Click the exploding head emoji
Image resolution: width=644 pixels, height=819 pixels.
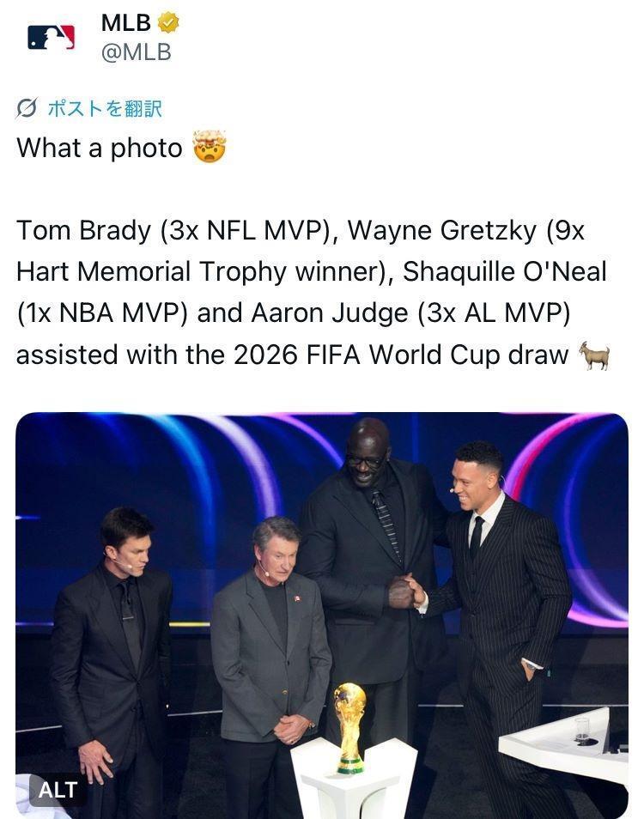(x=209, y=148)
